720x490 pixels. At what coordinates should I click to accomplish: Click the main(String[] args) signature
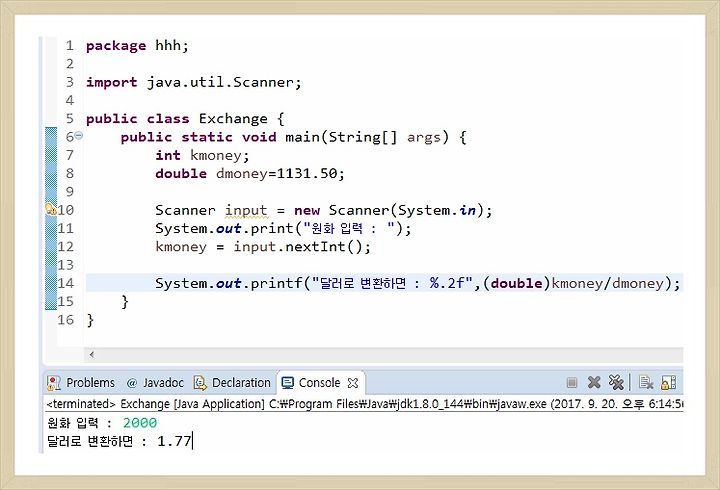pos(366,137)
